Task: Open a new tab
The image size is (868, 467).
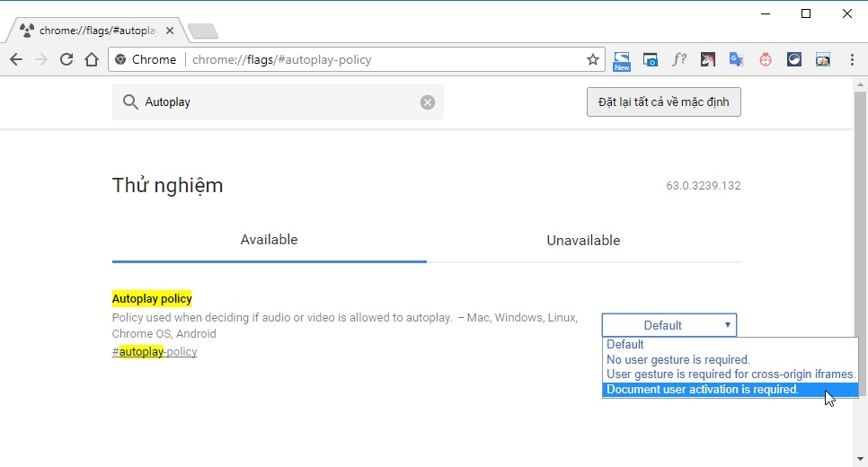Action: 202,31
